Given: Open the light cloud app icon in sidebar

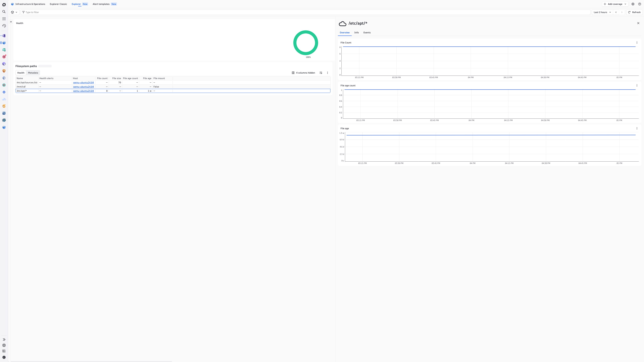Looking at the screenshot, I should point(4,99).
